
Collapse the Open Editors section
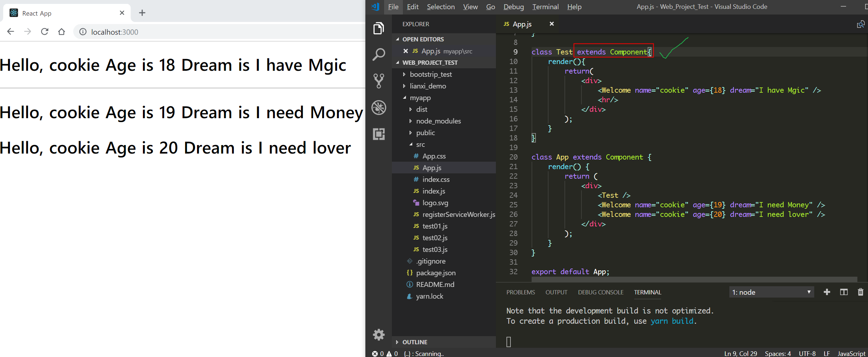pos(444,39)
